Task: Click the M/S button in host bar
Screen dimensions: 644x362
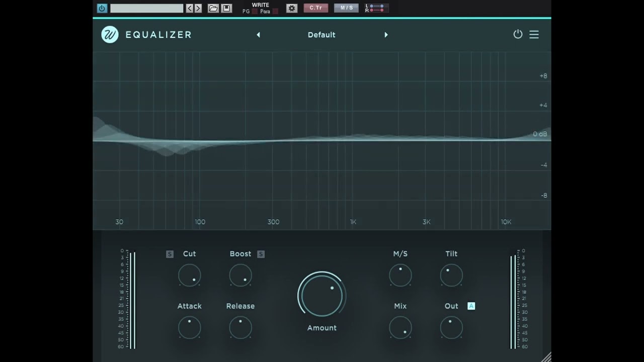Action: tap(347, 8)
